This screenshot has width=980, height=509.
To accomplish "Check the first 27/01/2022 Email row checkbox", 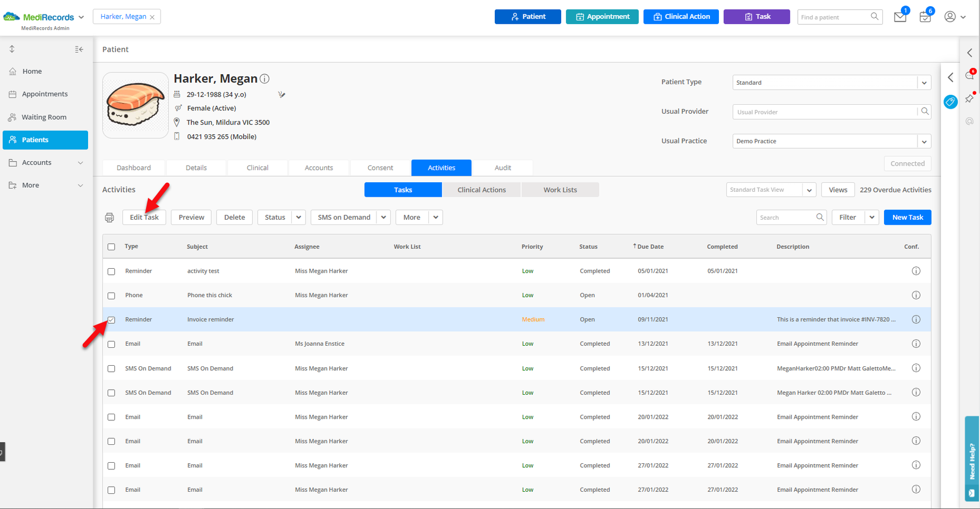I will click(112, 466).
